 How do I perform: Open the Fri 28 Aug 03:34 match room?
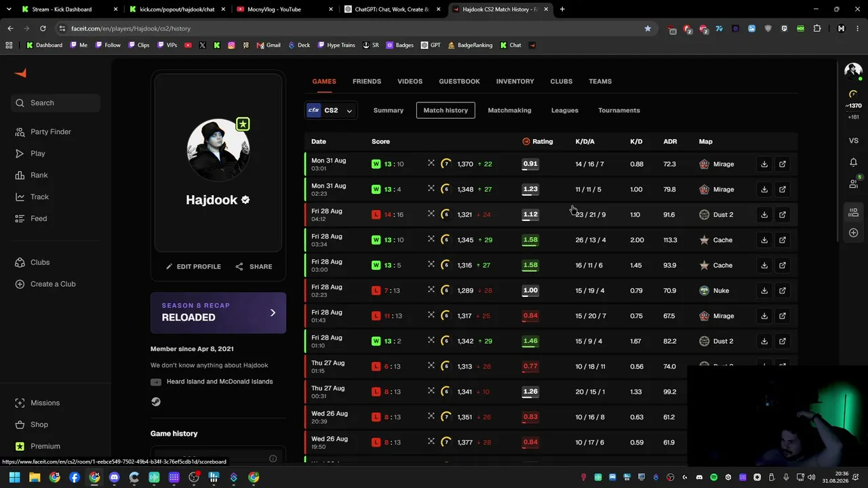pyautogui.click(x=783, y=240)
